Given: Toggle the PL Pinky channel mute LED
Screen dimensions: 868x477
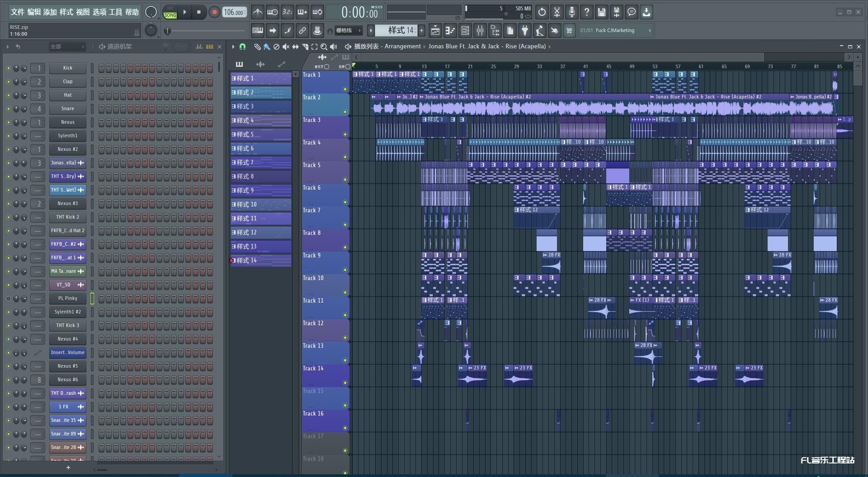Looking at the screenshot, I should point(8,299).
